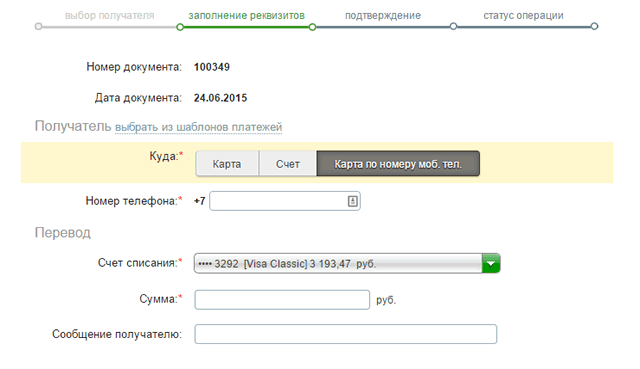Focus the Сумма amount field

tap(282, 300)
